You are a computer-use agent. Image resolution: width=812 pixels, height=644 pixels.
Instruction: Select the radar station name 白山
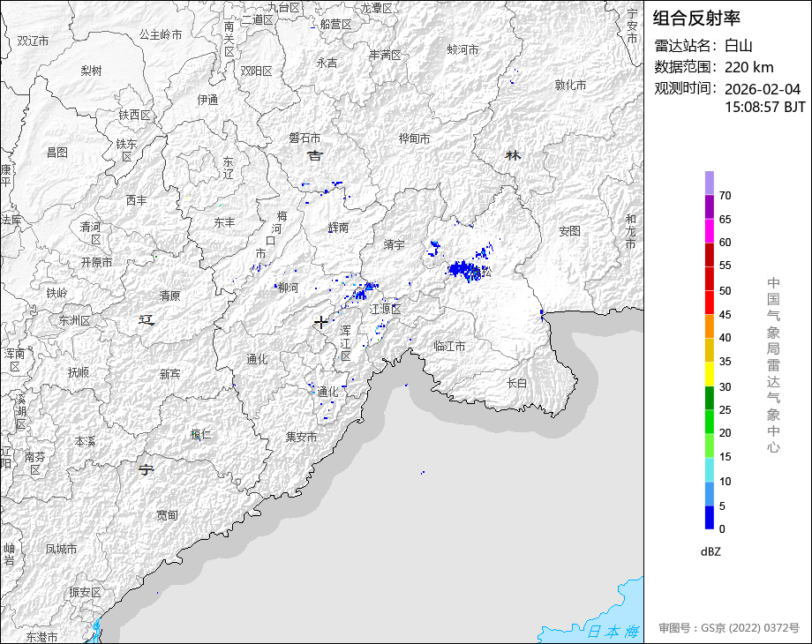tap(738, 46)
